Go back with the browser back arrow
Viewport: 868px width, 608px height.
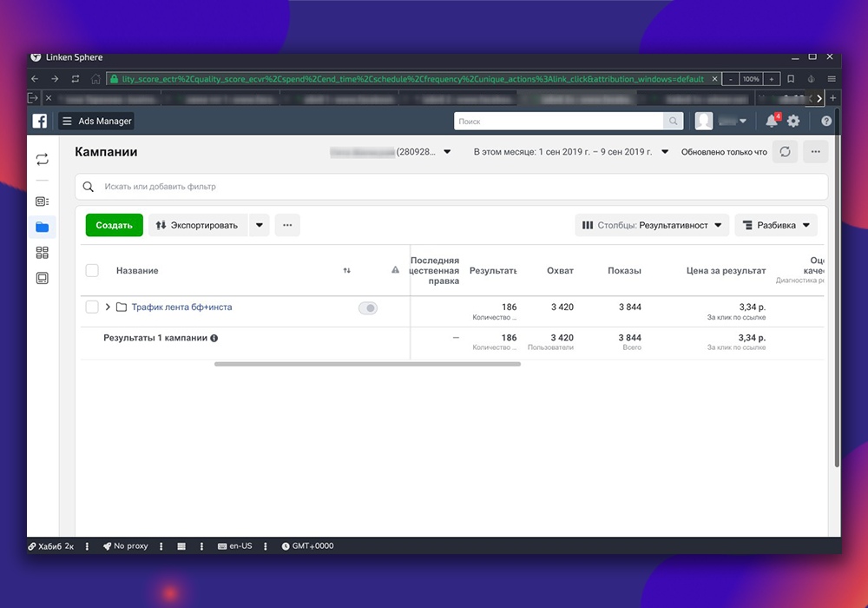(35, 79)
